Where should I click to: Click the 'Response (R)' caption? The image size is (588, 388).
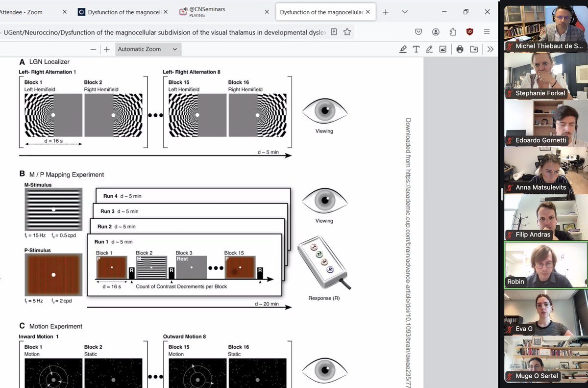(x=324, y=298)
